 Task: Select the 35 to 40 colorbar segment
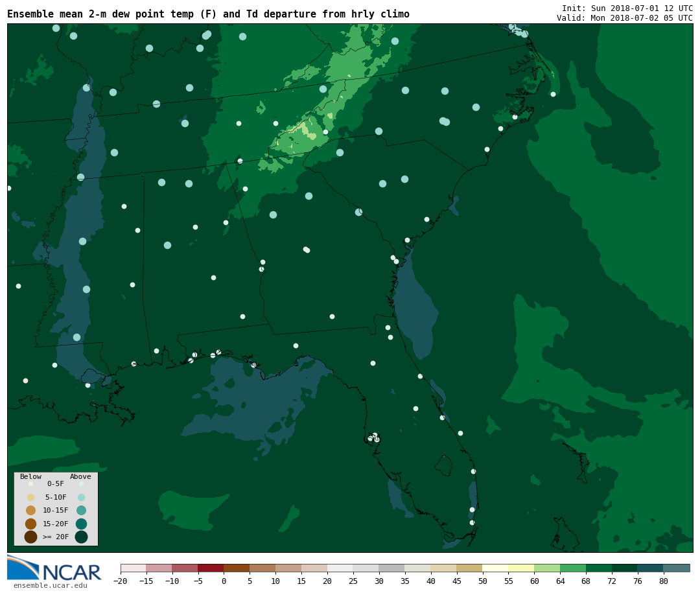click(x=418, y=568)
